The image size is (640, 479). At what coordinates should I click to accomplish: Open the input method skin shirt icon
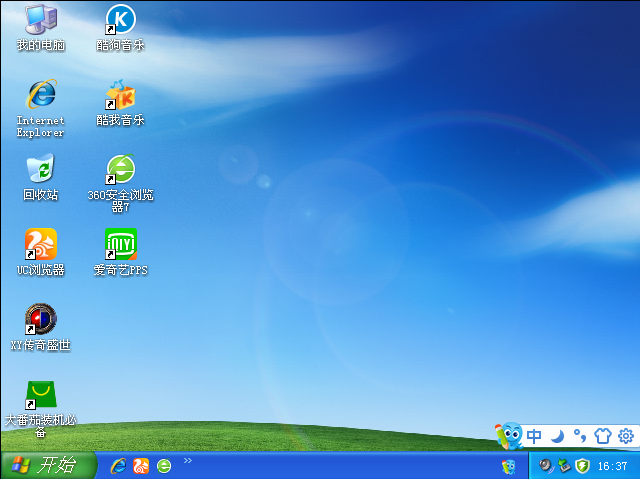click(x=603, y=436)
